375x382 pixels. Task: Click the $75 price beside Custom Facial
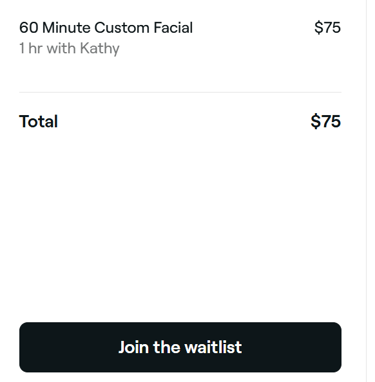pyautogui.click(x=327, y=28)
